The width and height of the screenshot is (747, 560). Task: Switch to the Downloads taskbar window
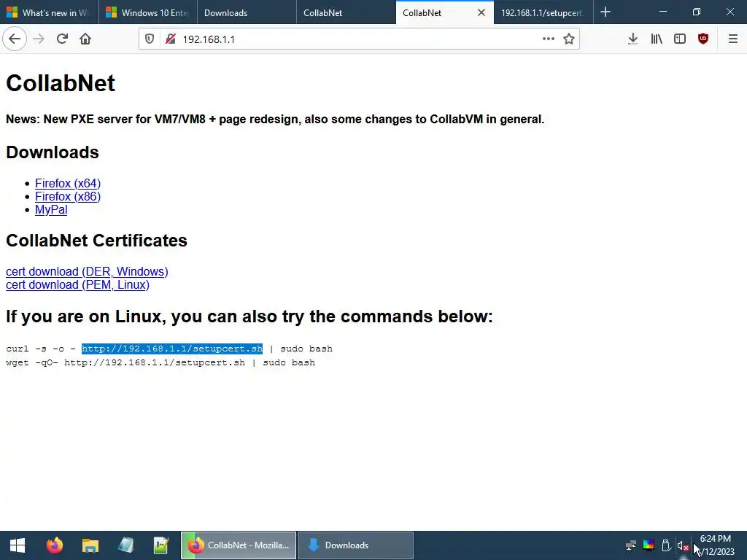[x=356, y=545]
